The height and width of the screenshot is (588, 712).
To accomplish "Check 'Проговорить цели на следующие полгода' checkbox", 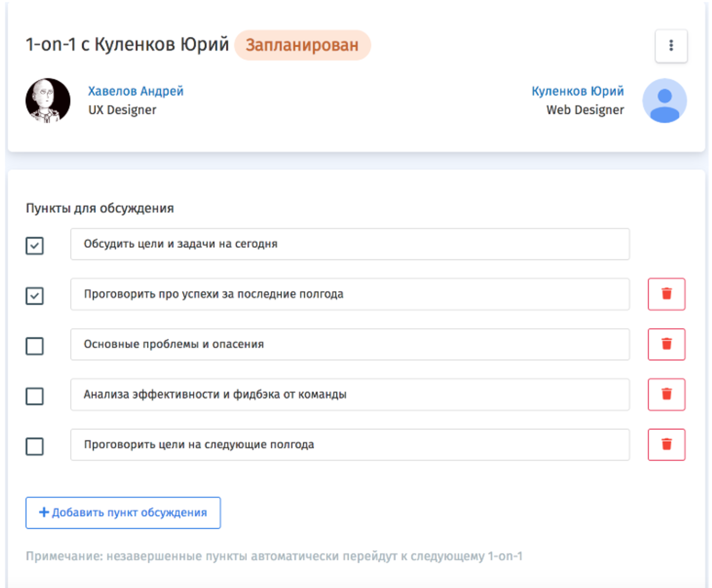I will [34, 446].
